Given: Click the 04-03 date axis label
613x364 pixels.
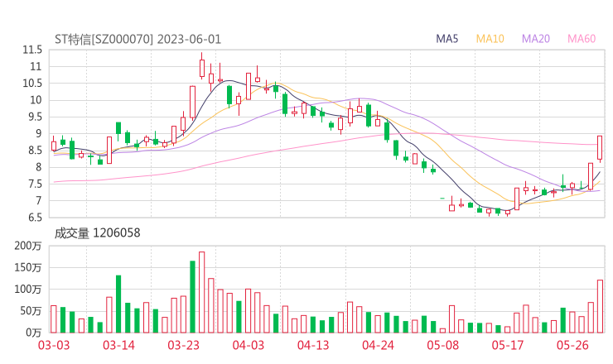Looking at the screenshot, I should click(249, 345).
